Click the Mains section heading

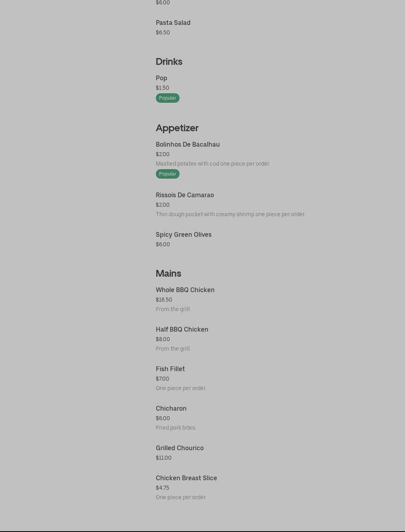click(x=168, y=274)
